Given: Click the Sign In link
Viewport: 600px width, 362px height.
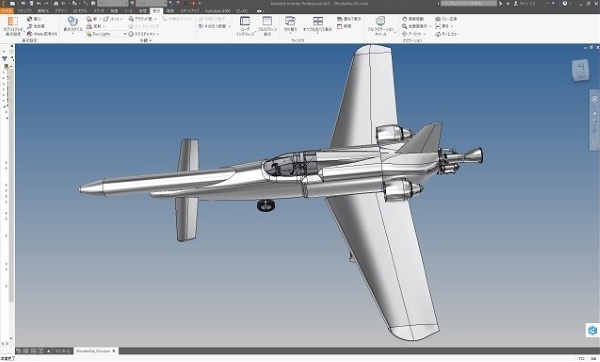Looking at the screenshot, I should (526, 3).
